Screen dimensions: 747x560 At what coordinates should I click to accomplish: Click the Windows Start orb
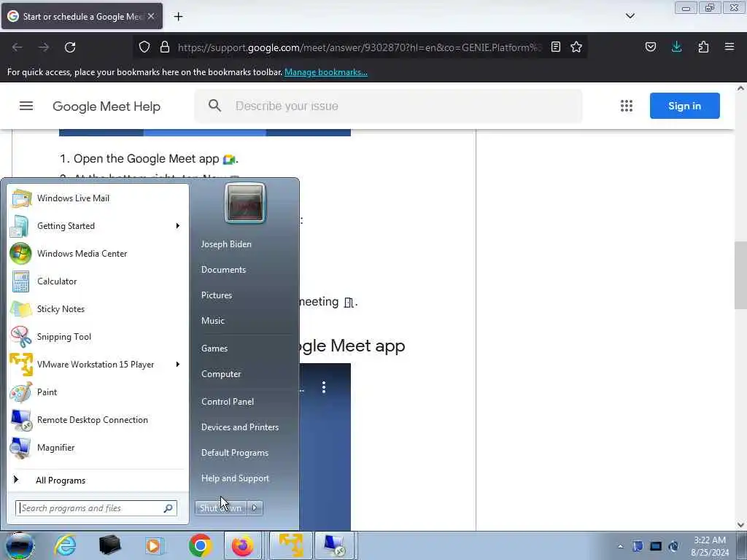click(x=18, y=545)
